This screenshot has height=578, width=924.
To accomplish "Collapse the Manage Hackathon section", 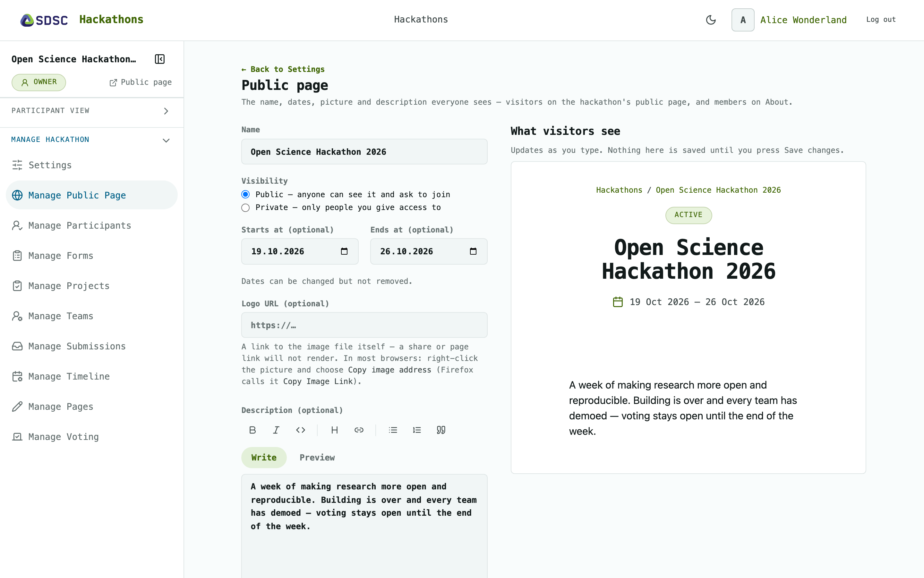I will [x=92, y=140].
